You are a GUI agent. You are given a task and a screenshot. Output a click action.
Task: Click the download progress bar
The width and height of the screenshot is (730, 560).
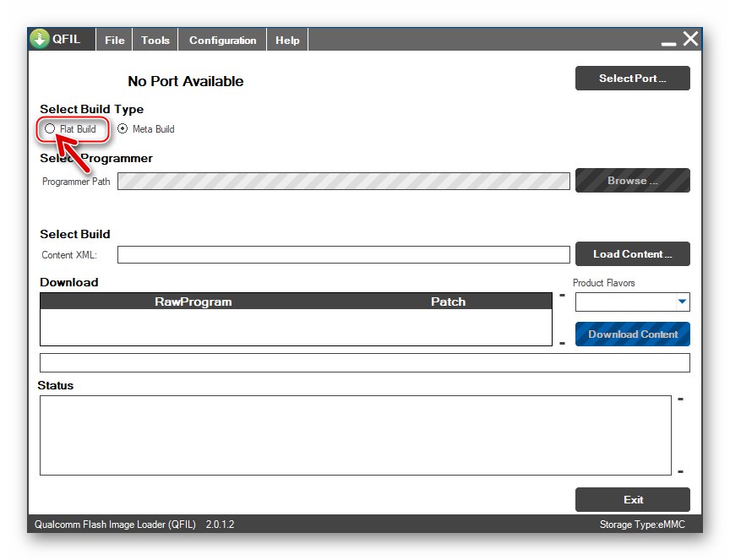(364, 363)
